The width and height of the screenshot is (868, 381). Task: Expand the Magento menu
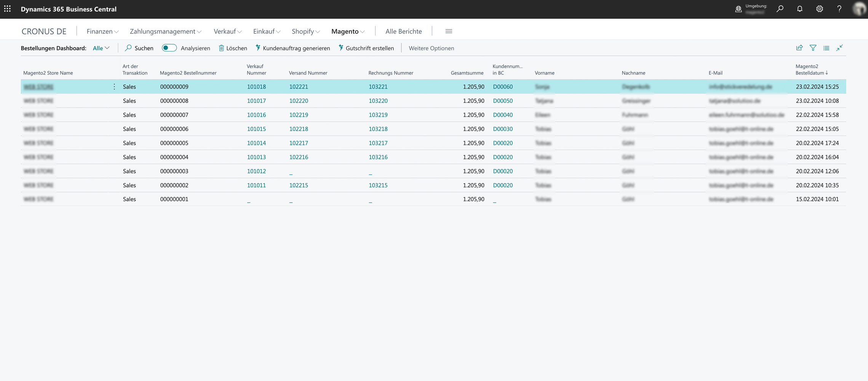point(348,31)
